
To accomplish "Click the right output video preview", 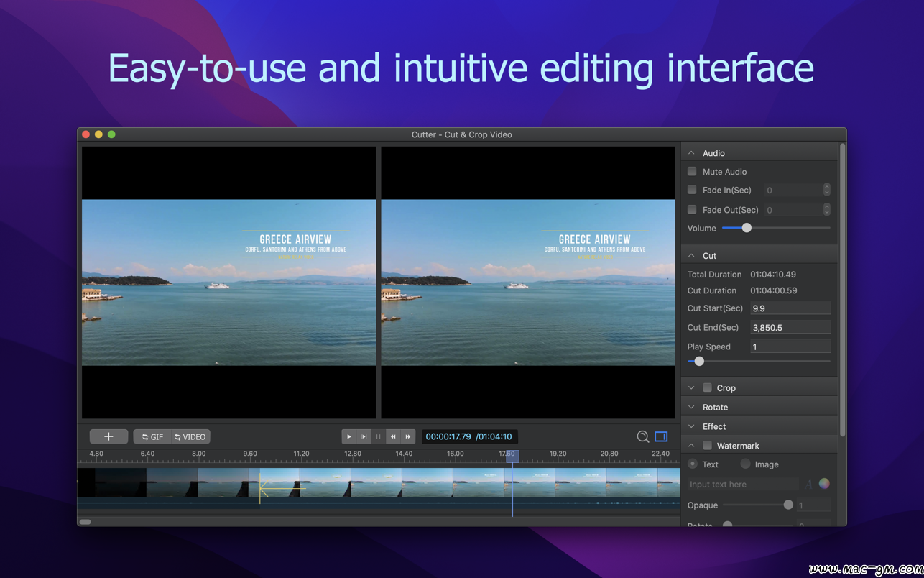I will [528, 283].
